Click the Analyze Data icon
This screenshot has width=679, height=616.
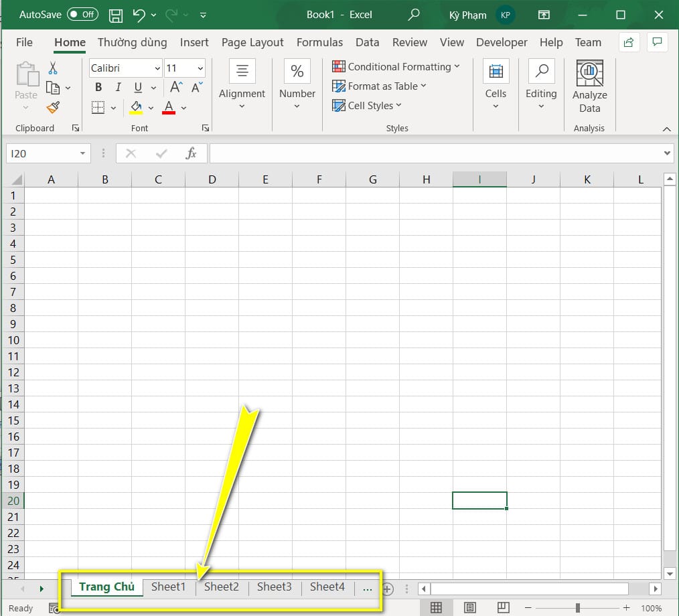point(589,74)
